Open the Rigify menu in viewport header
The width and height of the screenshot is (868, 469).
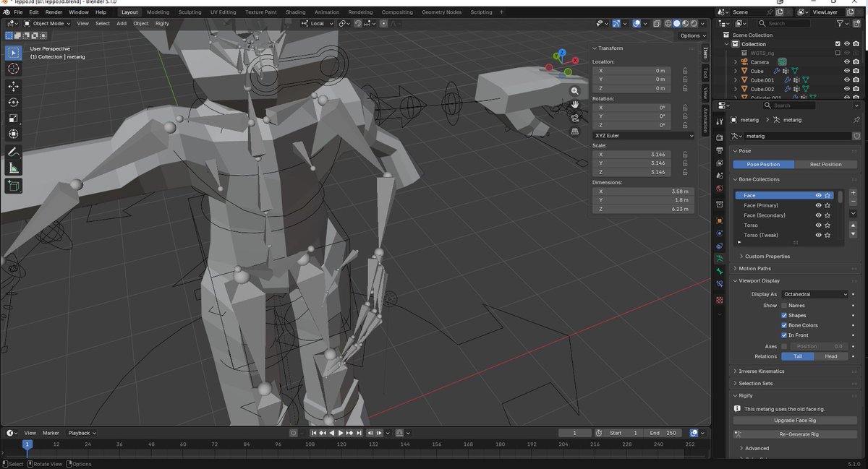coord(163,23)
